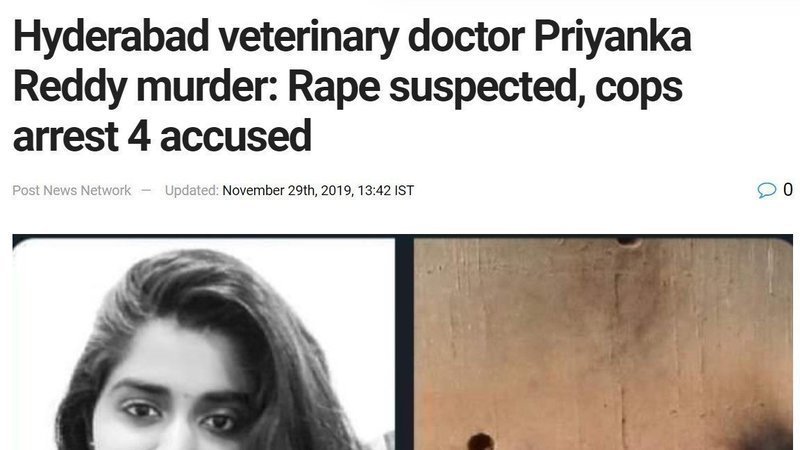This screenshot has width=800, height=450.
Task: Open the brown wall photo on the right
Action: pyautogui.click(x=603, y=344)
